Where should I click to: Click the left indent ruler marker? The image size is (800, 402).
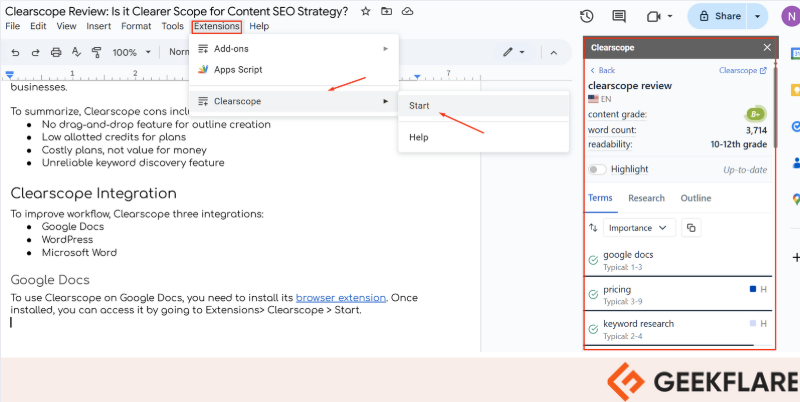click(9, 76)
